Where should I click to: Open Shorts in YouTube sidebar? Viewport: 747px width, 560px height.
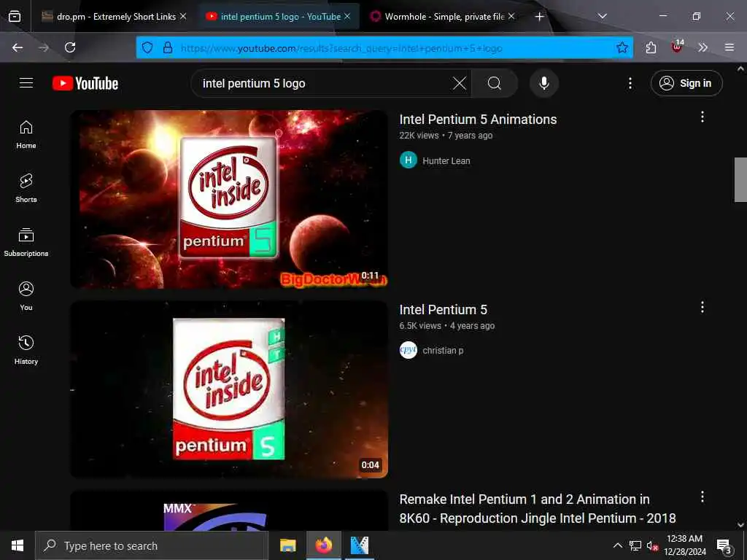(x=26, y=189)
